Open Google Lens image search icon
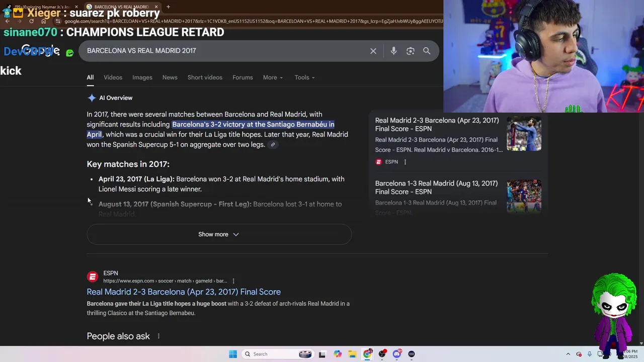The height and width of the screenshot is (362, 644). click(x=411, y=51)
